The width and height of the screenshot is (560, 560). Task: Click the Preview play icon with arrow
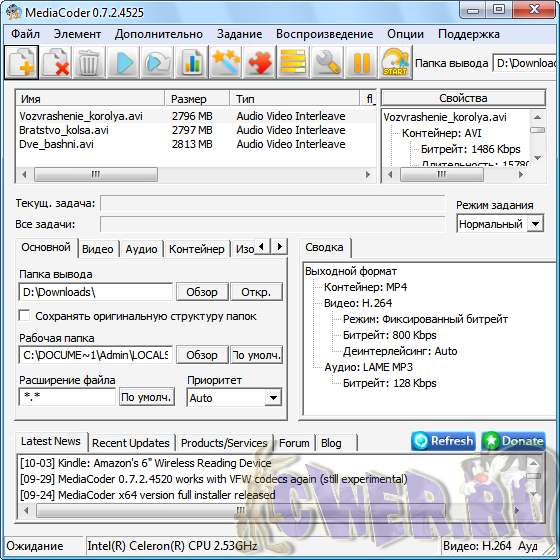(157, 62)
